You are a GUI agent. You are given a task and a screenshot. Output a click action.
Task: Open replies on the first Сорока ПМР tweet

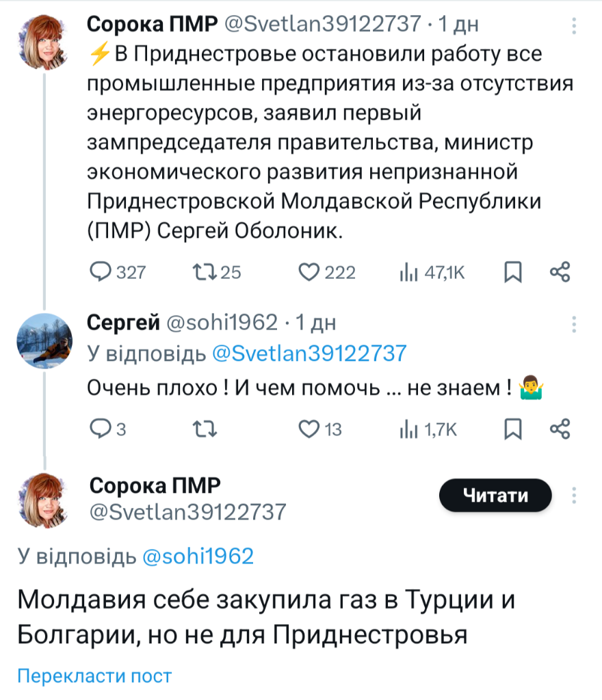click(101, 273)
